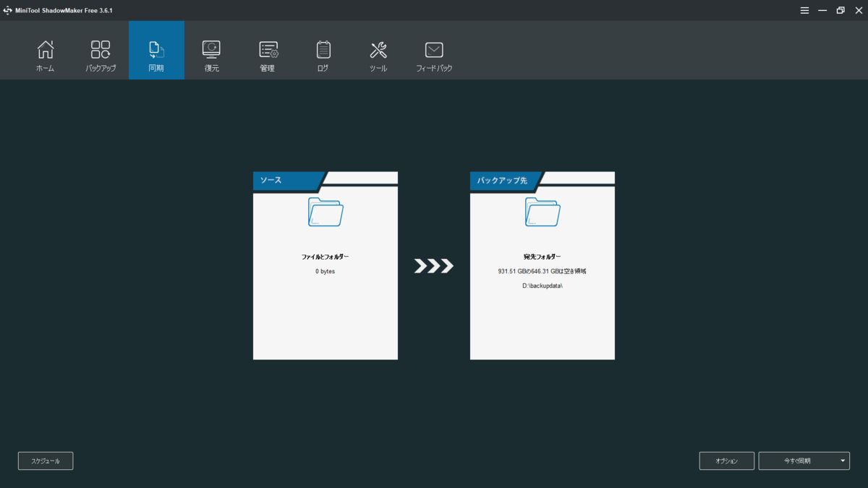
Task: Start sync with 今すぐ同期 button
Action: [798, 461]
